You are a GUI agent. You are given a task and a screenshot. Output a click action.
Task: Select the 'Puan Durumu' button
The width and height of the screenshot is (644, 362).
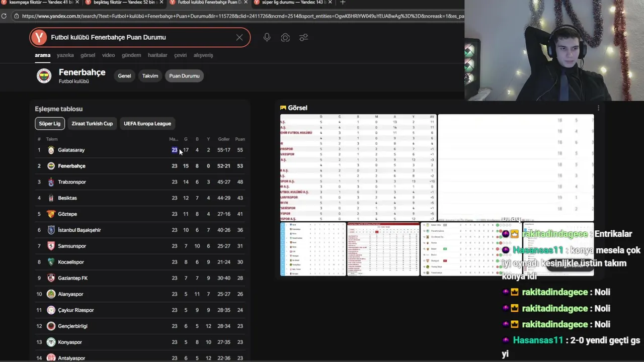pos(184,76)
